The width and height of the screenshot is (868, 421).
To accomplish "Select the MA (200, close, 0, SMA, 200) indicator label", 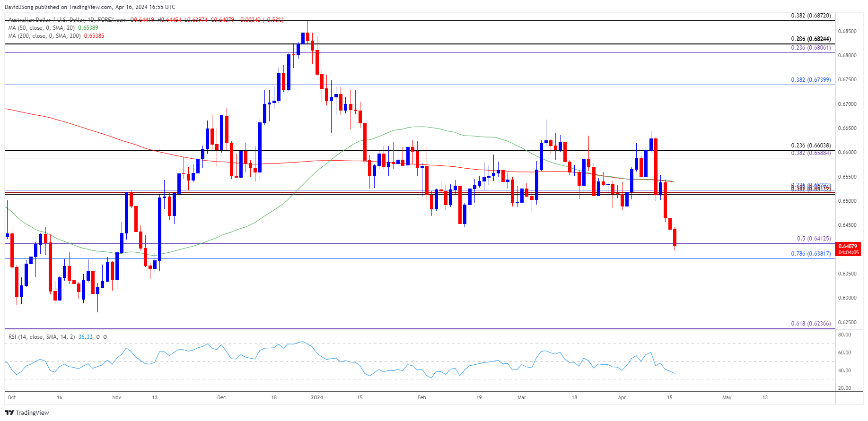I will (44, 36).
